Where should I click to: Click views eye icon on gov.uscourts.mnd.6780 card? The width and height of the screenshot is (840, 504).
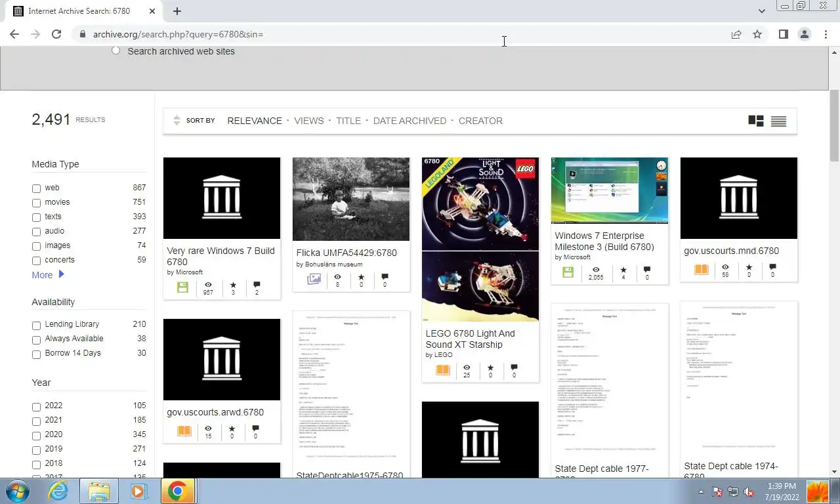(725, 267)
